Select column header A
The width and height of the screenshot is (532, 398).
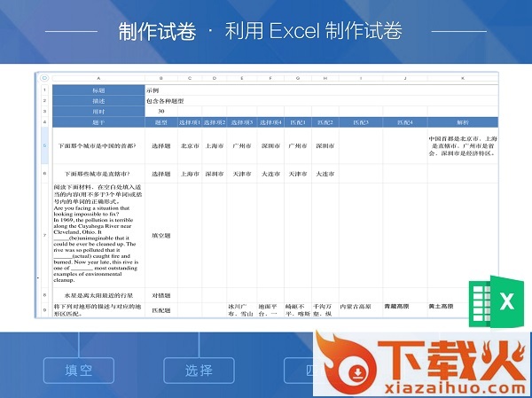[x=98, y=78]
